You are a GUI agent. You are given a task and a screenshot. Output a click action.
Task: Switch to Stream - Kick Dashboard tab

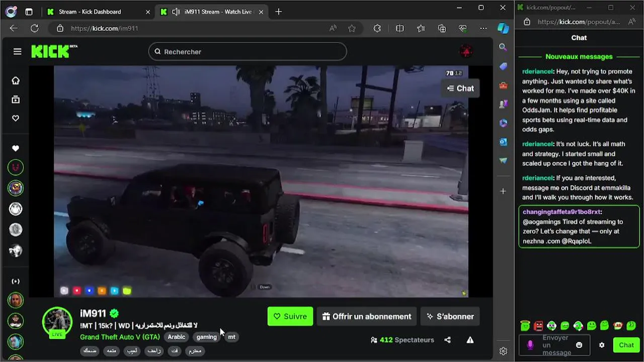point(99,12)
